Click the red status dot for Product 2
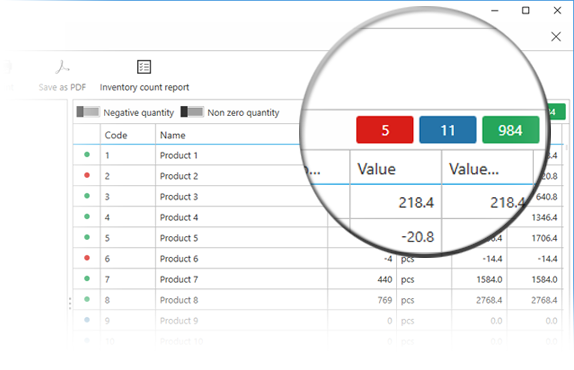The height and width of the screenshot is (370, 574). [87, 175]
